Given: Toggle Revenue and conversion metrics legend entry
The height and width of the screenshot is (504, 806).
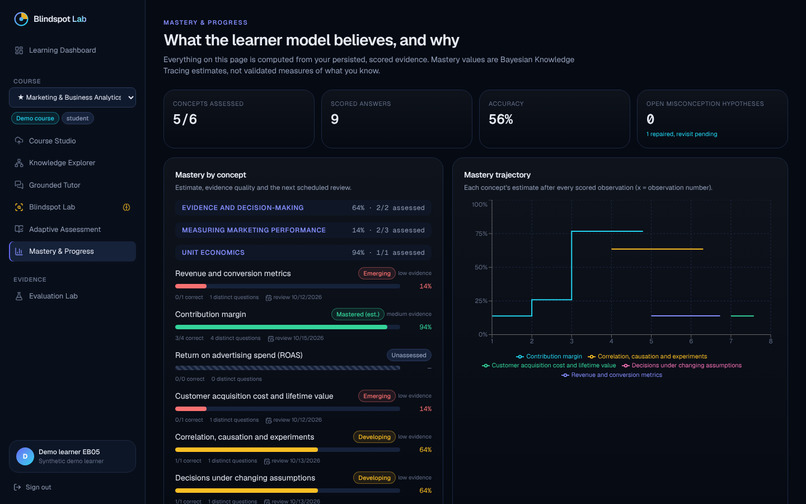Looking at the screenshot, I should click(612, 375).
